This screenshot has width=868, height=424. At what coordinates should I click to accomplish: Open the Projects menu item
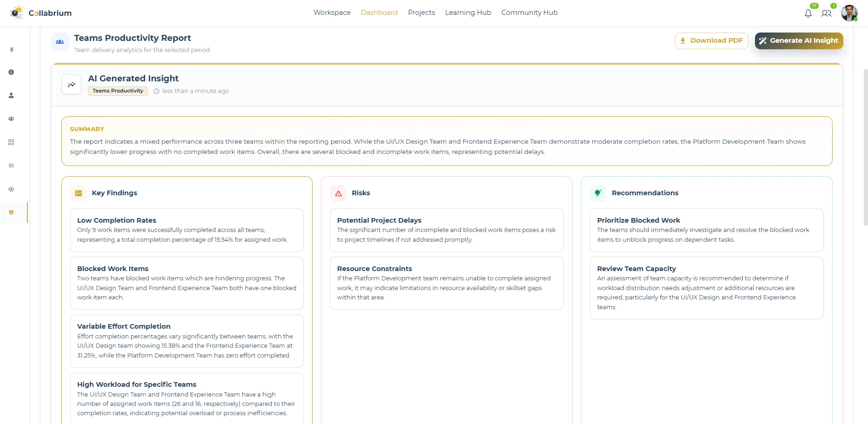click(x=421, y=13)
